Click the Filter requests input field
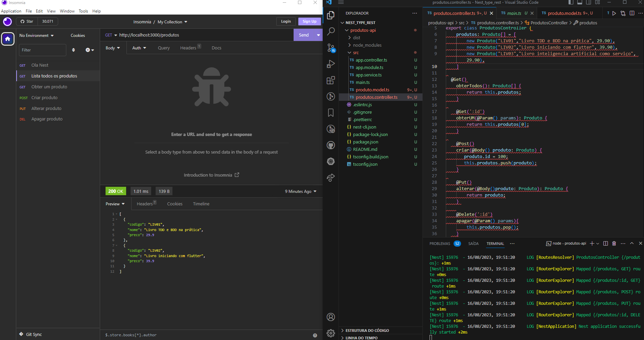The width and height of the screenshot is (644, 340). (x=42, y=50)
